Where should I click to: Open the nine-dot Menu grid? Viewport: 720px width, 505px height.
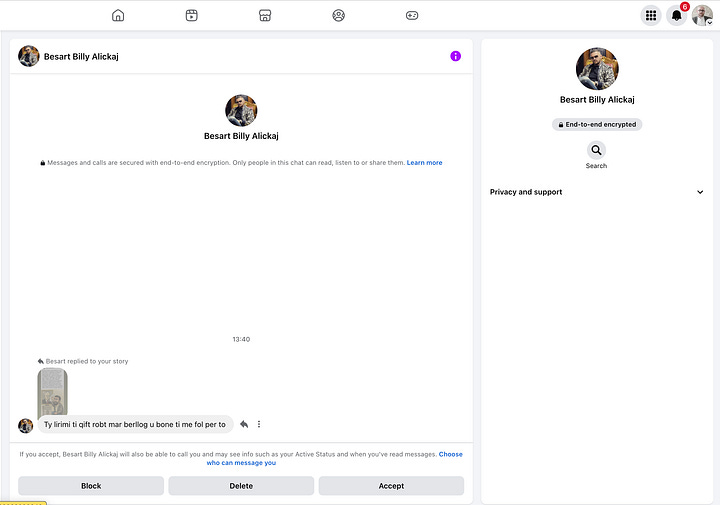coord(651,16)
